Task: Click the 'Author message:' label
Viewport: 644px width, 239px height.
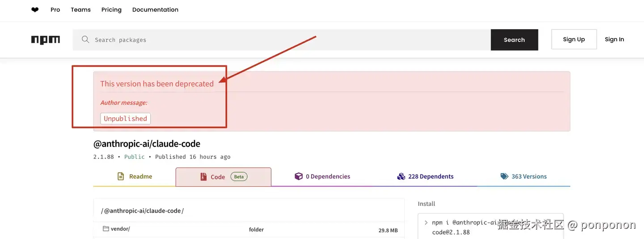Action: click(123, 102)
